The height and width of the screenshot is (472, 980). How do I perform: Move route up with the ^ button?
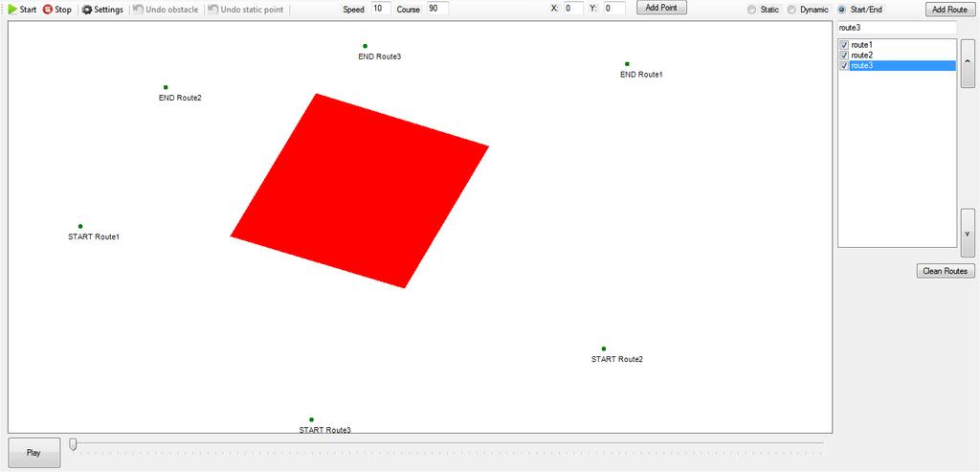pyautogui.click(x=968, y=63)
